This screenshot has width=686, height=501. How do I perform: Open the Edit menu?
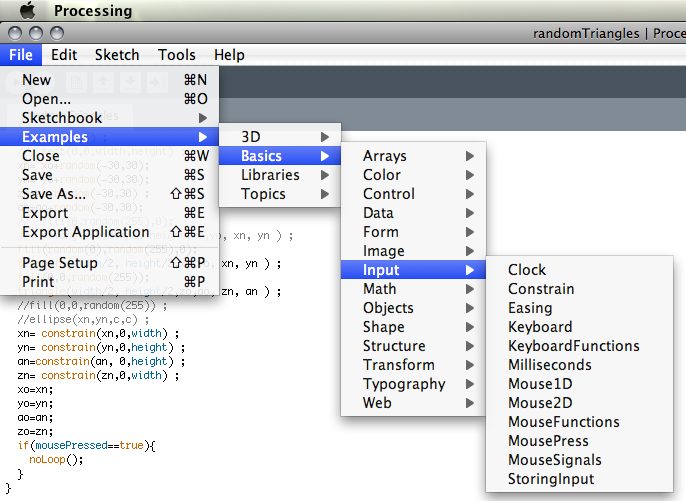(x=64, y=55)
